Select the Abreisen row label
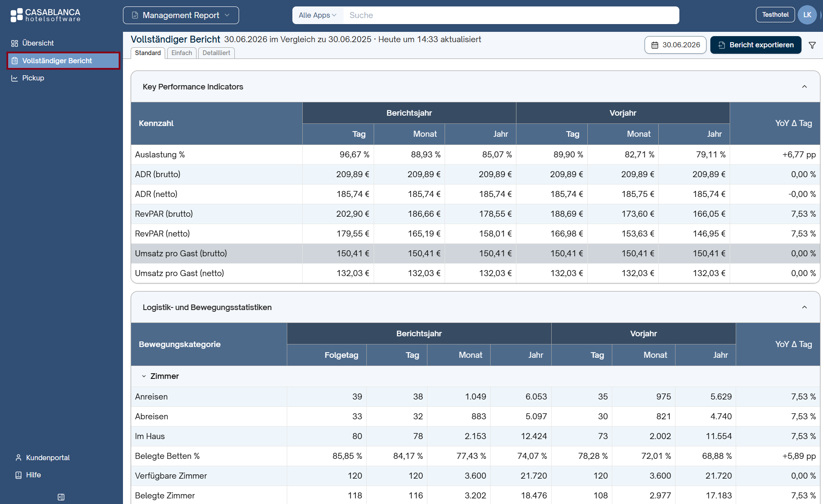Screen dimensions: 823x504 (x=151, y=416)
